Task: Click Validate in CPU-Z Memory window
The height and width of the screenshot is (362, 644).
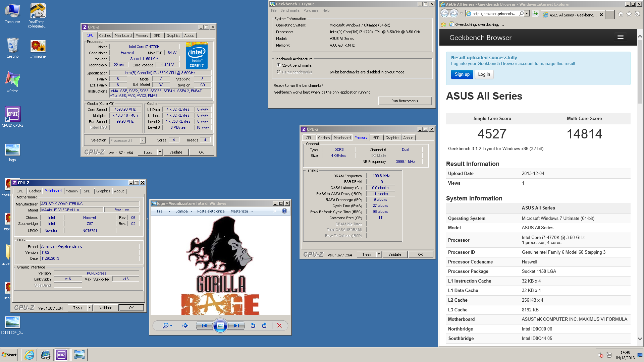Action: click(395, 254)
